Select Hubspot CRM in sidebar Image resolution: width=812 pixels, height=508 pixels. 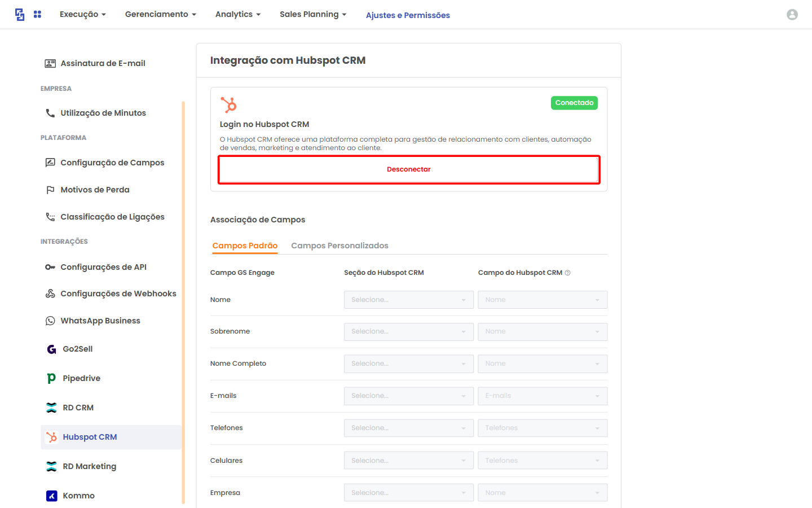[x=111, y=437]
